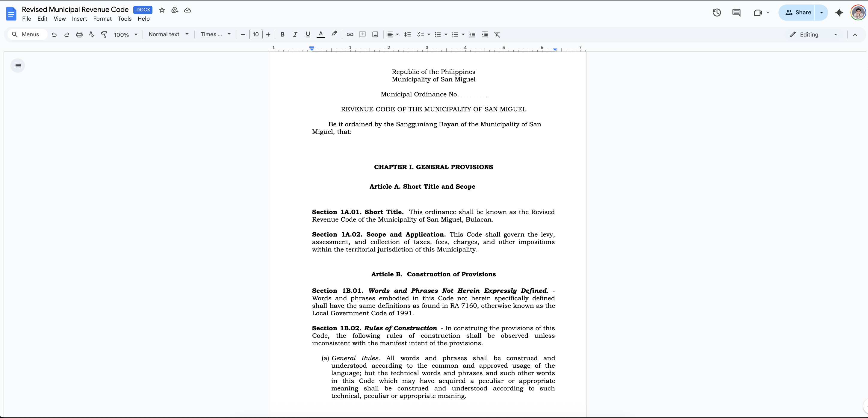Click the font size input field
The height and width of the screenshot is (418, 868).
[256, 34]
